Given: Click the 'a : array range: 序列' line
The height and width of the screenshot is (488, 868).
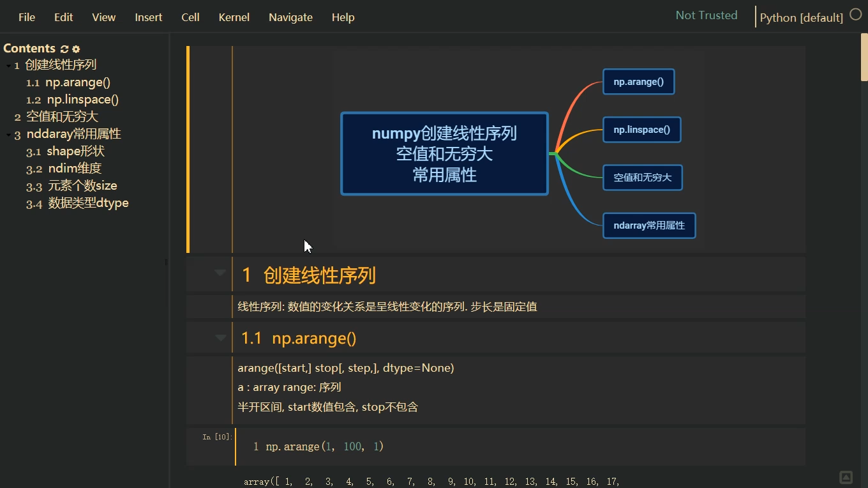Looking at the screenshot, I should point(289,387).
